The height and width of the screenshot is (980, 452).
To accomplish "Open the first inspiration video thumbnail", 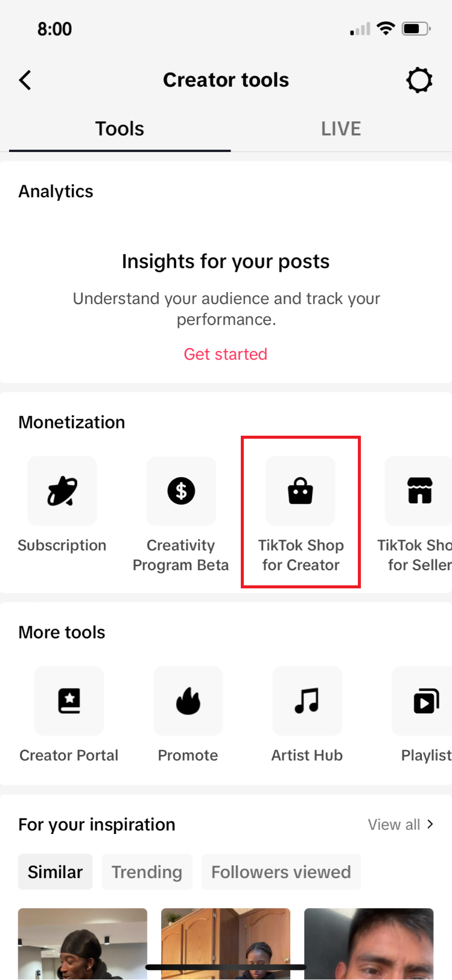I will tap(83, 943).
